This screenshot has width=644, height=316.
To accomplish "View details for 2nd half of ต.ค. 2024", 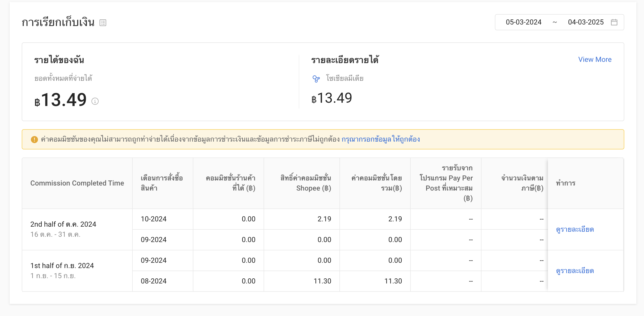I will click(x=575, y=229).
